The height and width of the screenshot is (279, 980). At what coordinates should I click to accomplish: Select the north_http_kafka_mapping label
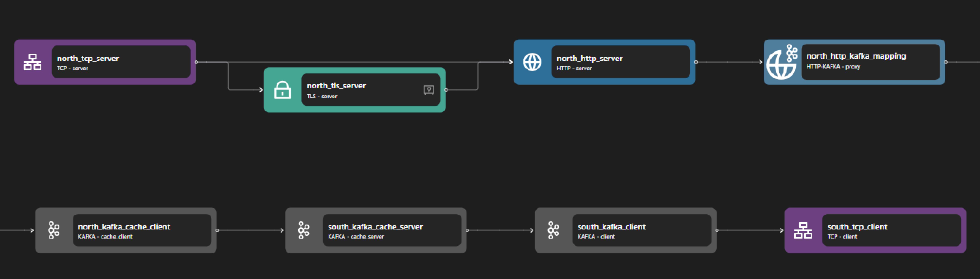(x=856, y=56)
